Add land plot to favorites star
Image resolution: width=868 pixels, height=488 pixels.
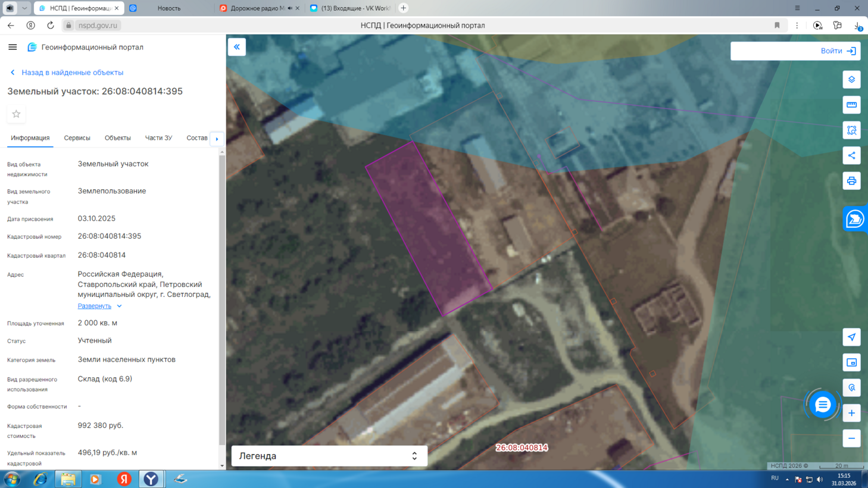click(x=16, y=114)
